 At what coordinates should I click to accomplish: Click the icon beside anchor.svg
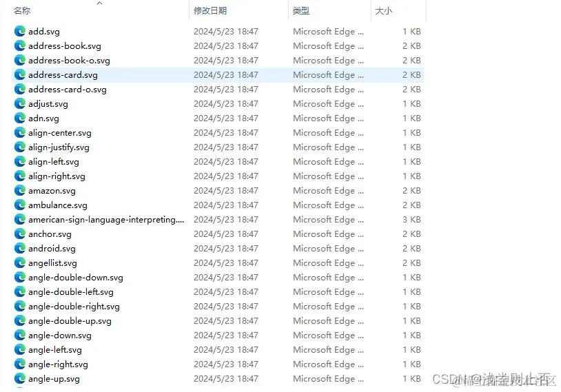20,234
